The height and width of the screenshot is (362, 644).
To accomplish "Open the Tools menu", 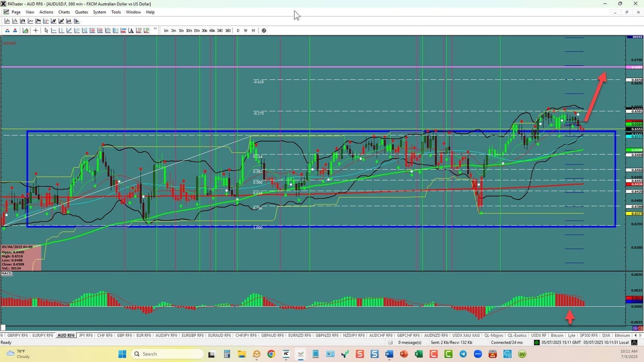I will tap(116, 12).
